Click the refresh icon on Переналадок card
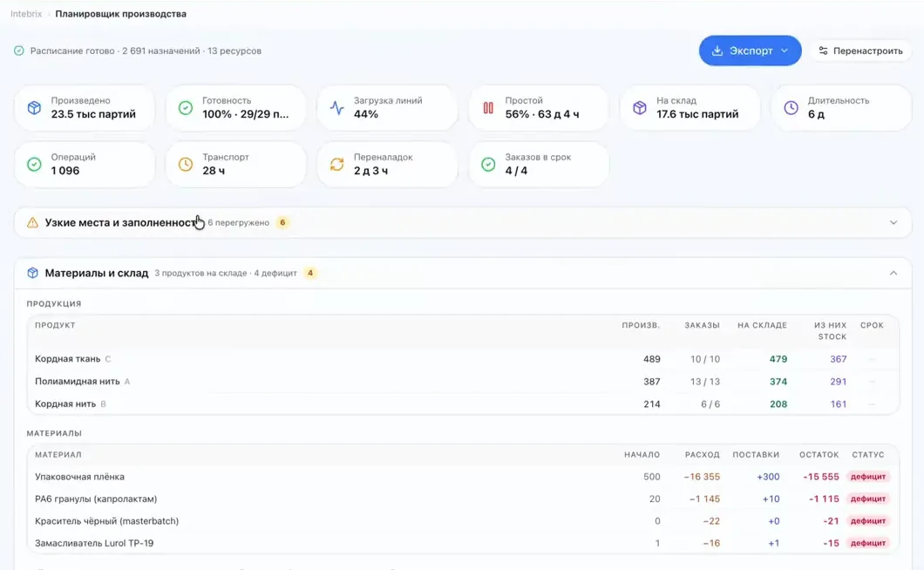Image resolution: width=924 pixels, height=570 pixels. (337, 164)
